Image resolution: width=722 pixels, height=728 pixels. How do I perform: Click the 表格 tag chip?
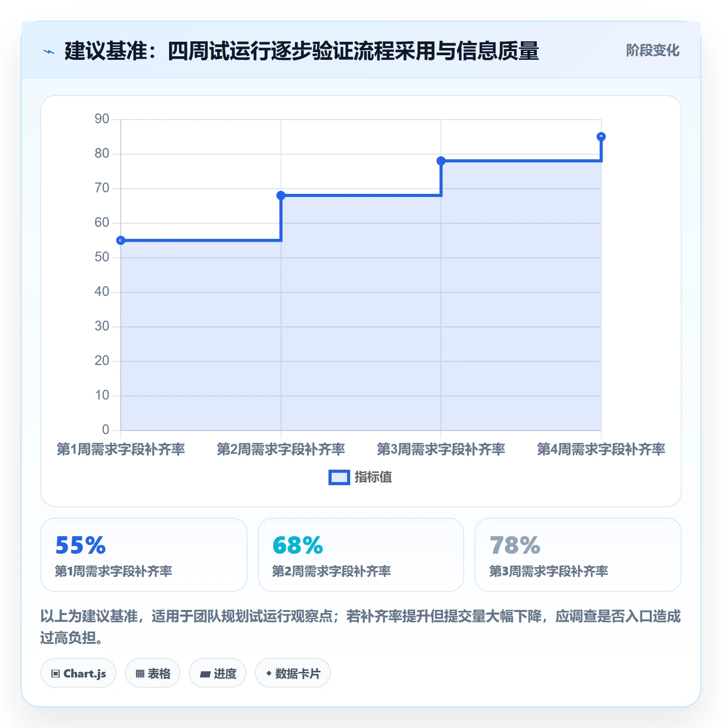153,673
